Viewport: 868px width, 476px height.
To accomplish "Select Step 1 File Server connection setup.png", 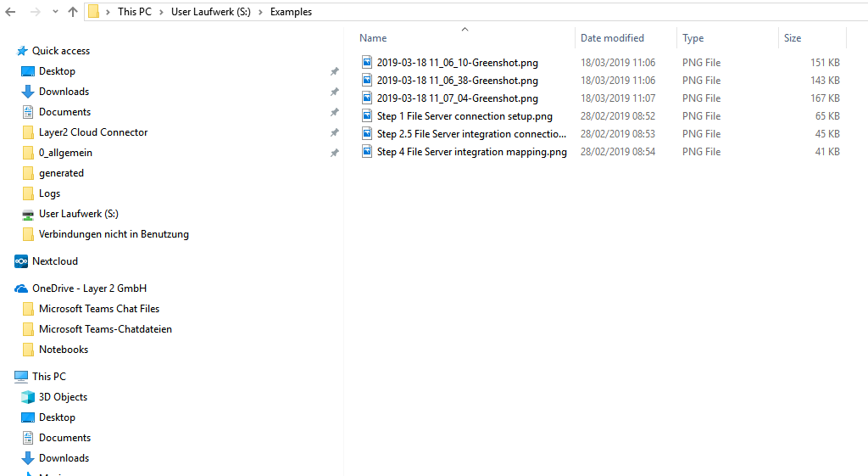I will click(465, 116).
